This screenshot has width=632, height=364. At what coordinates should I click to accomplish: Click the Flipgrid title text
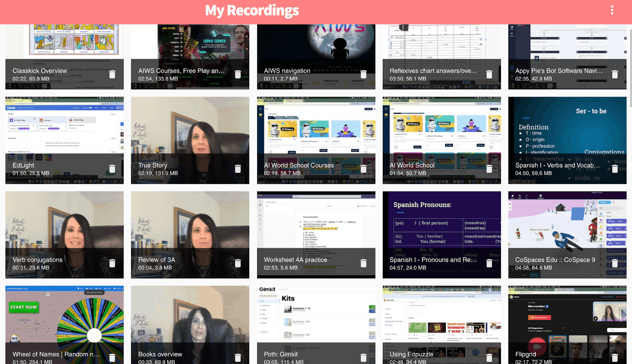click(x=525, y=354)
